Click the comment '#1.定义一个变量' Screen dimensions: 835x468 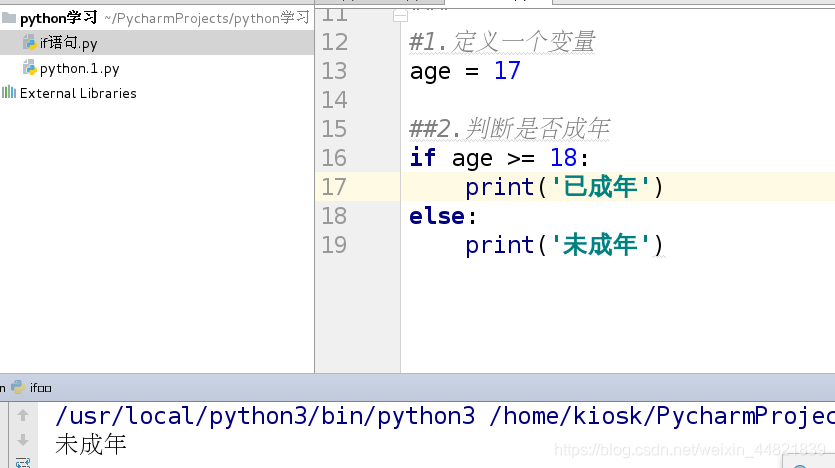click(x=502, y=42)
